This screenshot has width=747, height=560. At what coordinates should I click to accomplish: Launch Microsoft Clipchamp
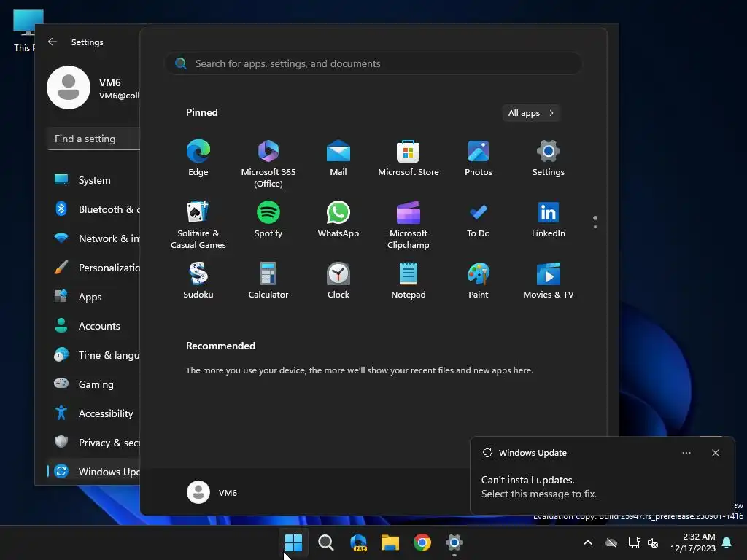[x=409, y=225]
